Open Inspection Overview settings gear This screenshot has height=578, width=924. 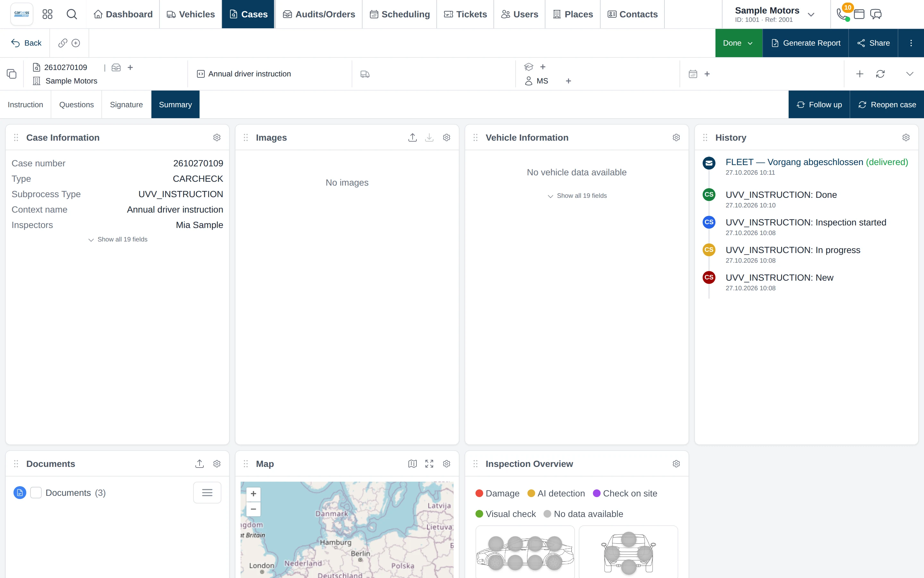coord(676,464)
